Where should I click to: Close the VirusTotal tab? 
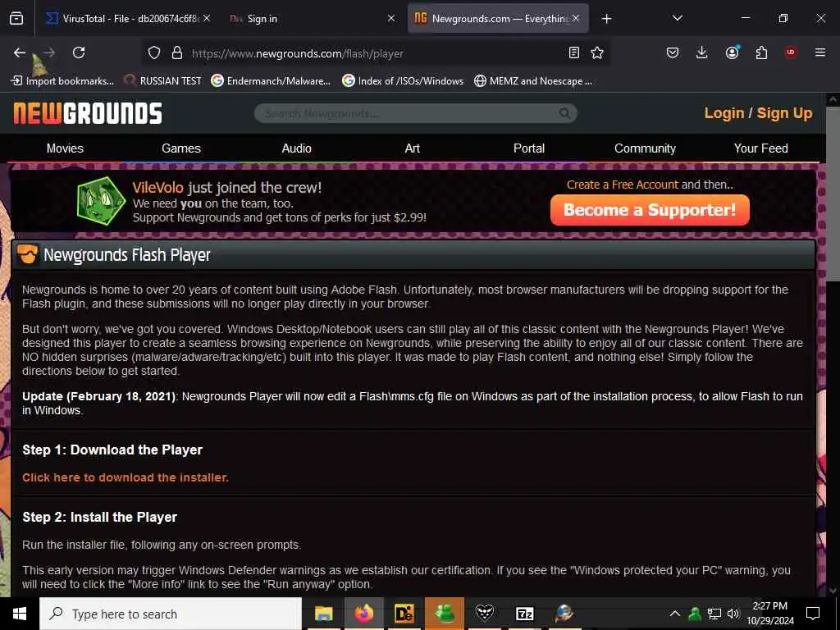[207, 18]
